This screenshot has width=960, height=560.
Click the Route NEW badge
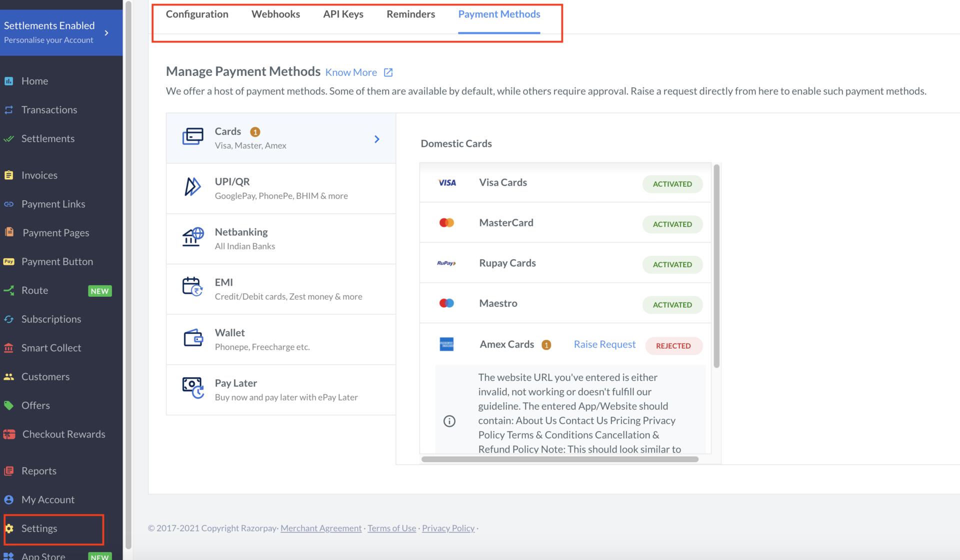coord(99,291)
